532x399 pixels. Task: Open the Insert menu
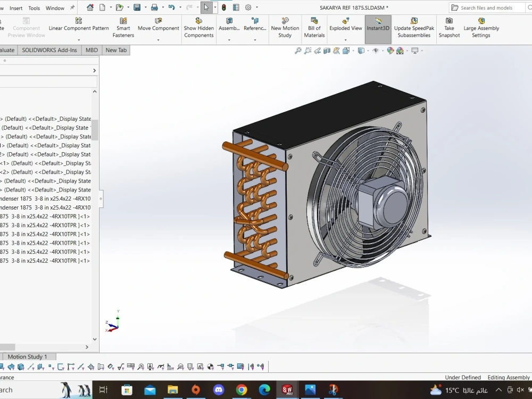click(15, 8)
